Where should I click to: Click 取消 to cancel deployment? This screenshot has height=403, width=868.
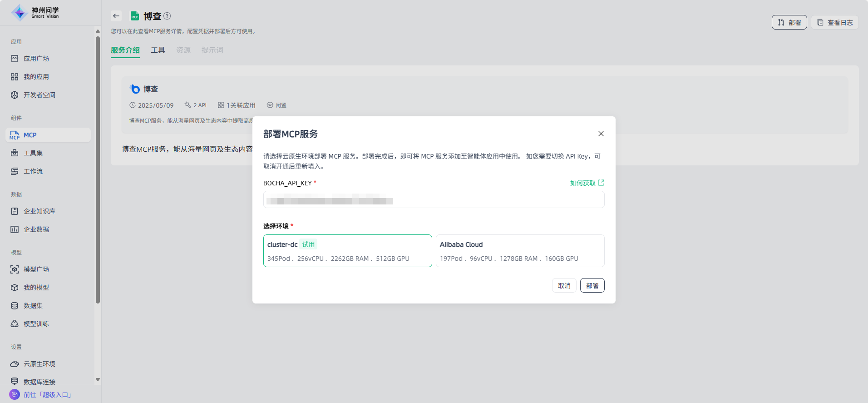click(564, 285)
